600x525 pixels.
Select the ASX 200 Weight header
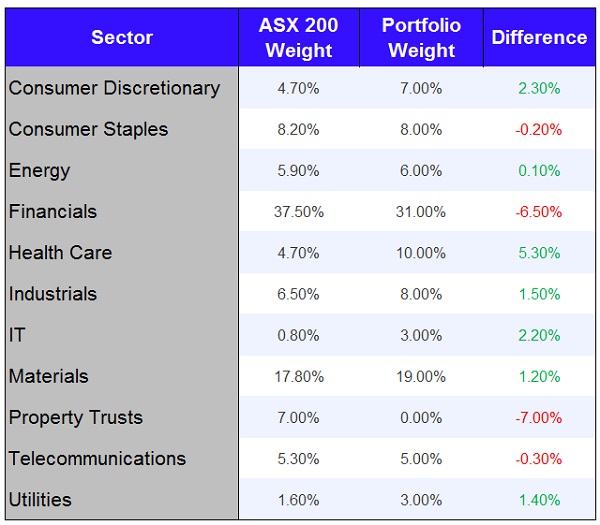point(298,38)
